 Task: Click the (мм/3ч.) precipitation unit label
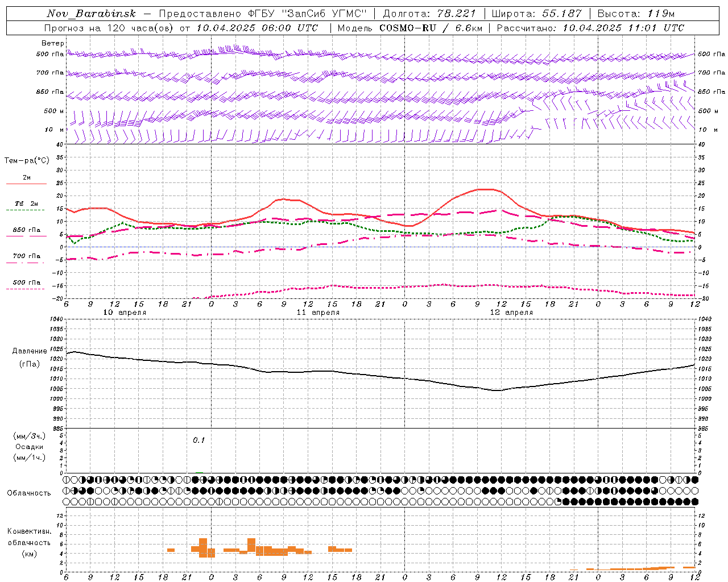(30, 436)
